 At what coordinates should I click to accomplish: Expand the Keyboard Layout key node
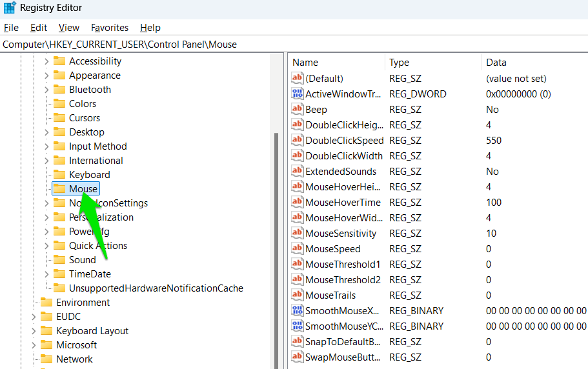[34, 331]
